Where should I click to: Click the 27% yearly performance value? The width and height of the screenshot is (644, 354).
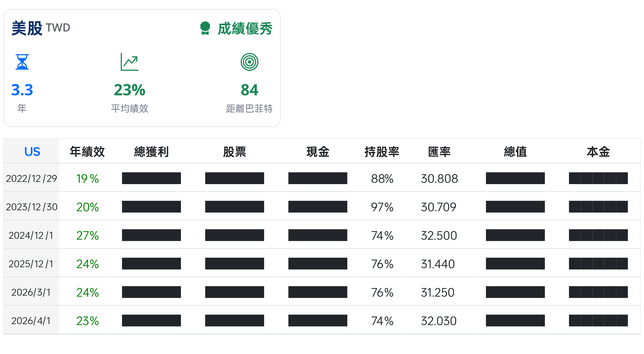point(88,235)
